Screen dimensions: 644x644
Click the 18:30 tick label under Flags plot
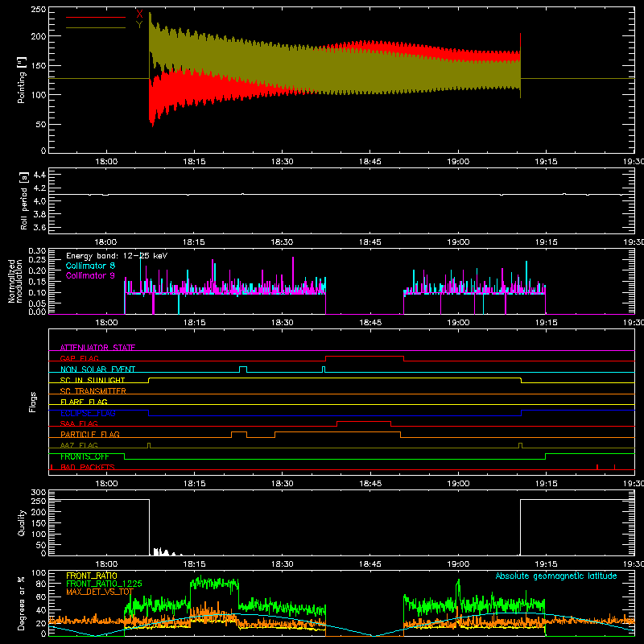(x=283, y=484)
